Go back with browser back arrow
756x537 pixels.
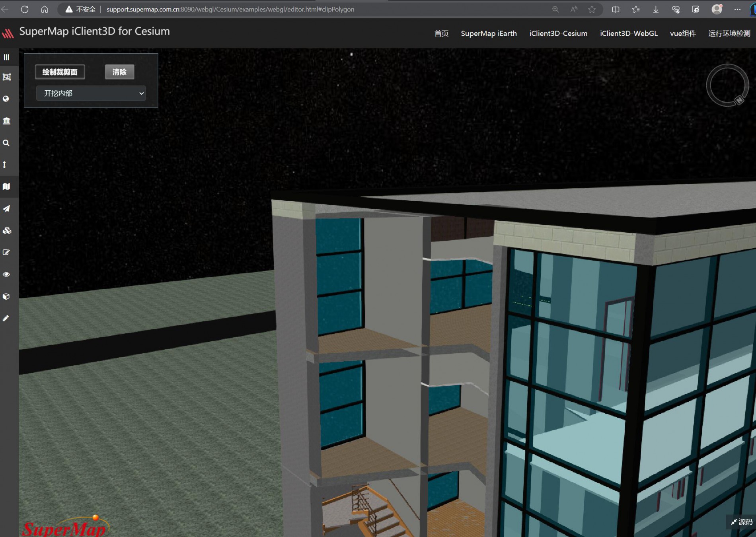5,9
